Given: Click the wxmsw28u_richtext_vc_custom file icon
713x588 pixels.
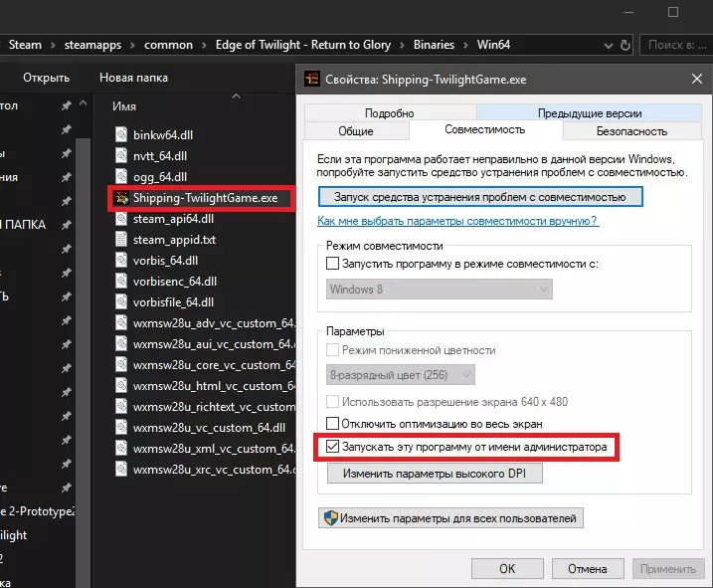Looking at the screenshot, I should (121, 407).
